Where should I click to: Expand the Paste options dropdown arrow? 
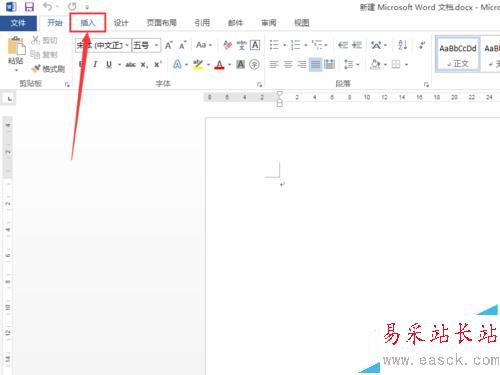pos(16,70)
